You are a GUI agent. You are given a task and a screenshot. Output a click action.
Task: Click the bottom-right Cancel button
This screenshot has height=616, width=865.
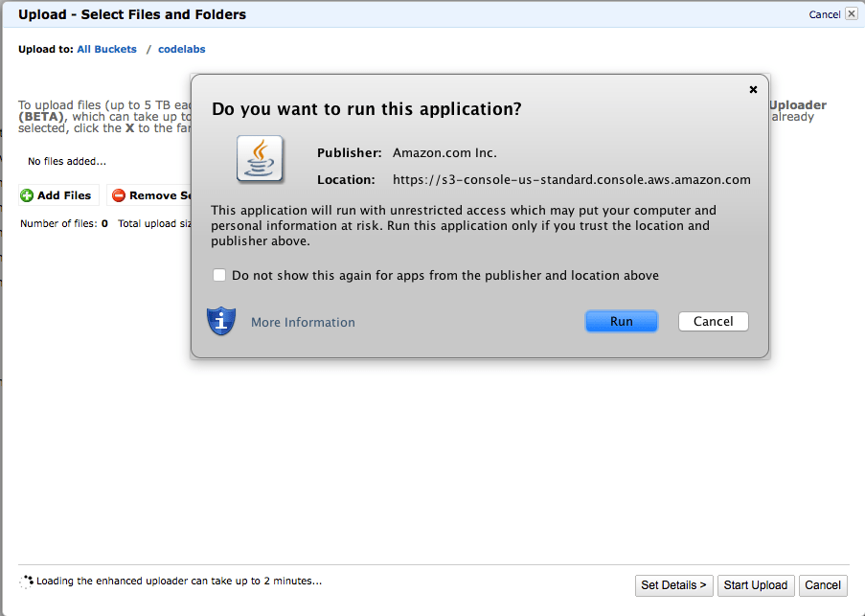point(822,585)
